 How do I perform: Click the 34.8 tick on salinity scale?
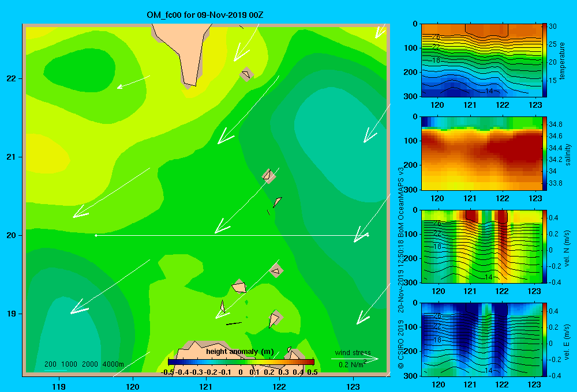click(x=555, y=125)
